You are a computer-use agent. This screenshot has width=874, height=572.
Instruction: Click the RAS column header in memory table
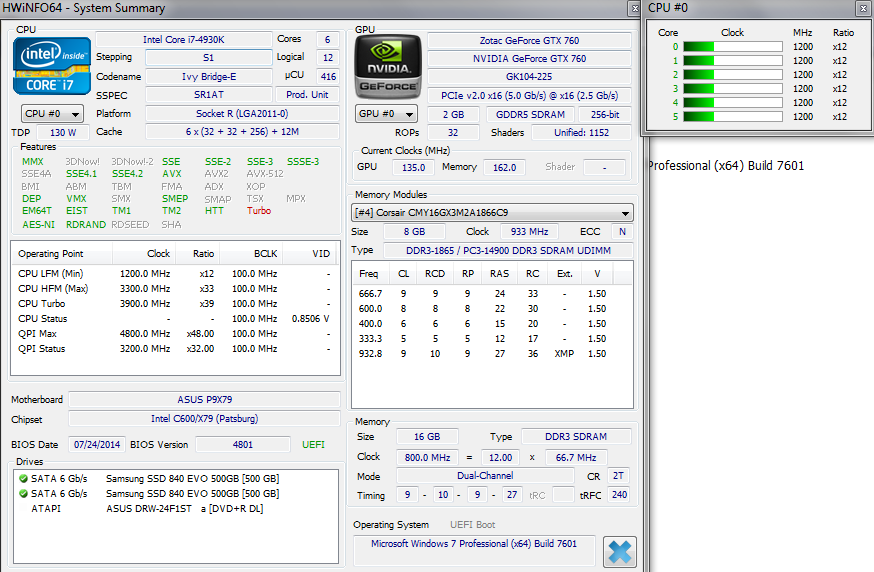tap(499, 274)
